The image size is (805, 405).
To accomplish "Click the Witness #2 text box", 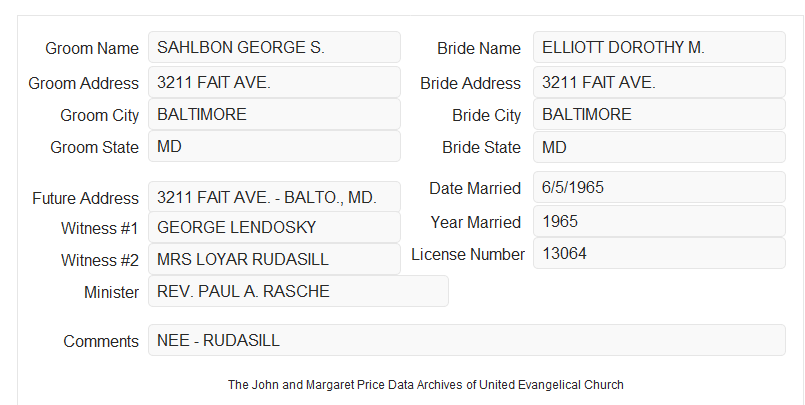I will (x=274, y=259).
